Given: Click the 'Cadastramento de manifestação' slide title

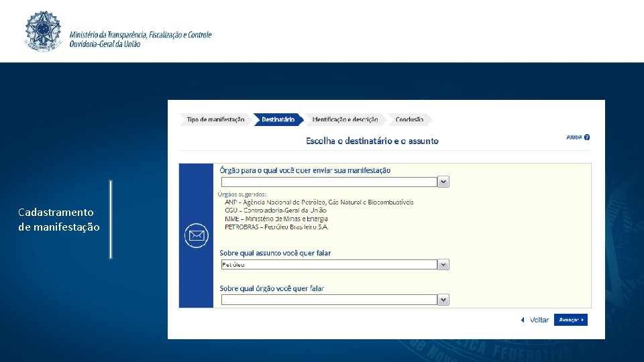Looking at the screenshot, I should [59, 220].
